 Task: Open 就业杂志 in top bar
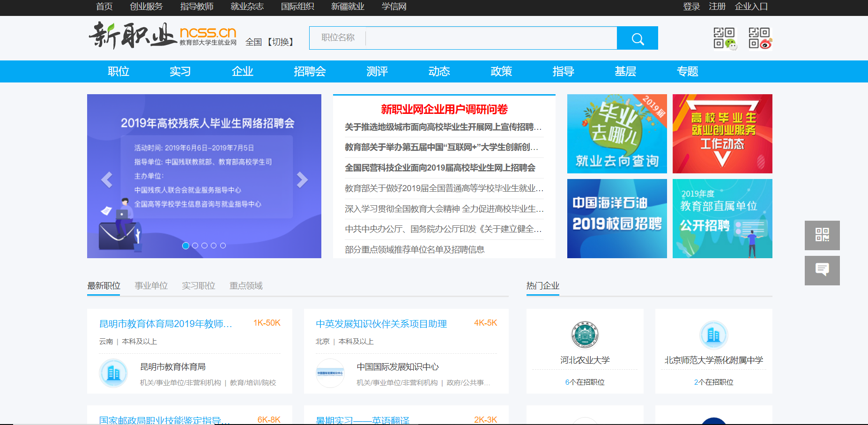(247, 7)
